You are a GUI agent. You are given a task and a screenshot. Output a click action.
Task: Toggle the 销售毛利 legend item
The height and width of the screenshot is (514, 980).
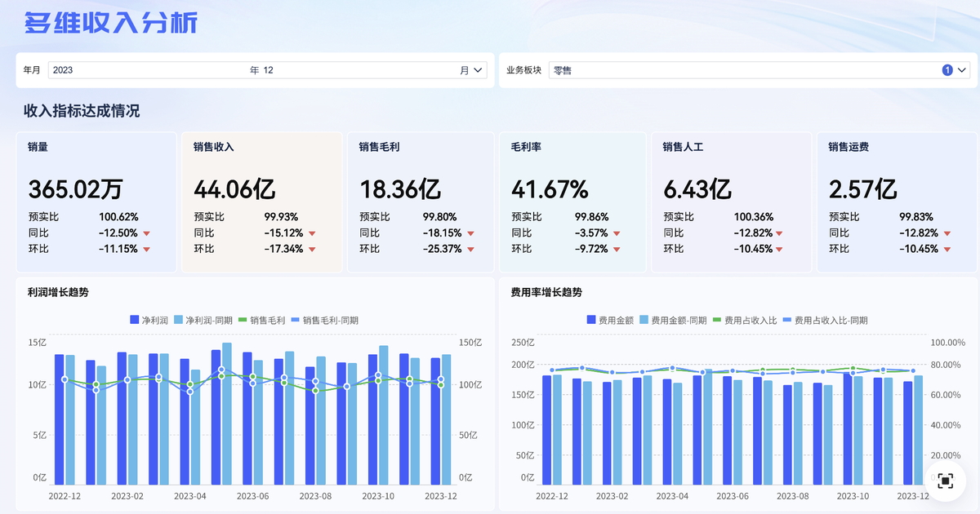tap(261, 321)
